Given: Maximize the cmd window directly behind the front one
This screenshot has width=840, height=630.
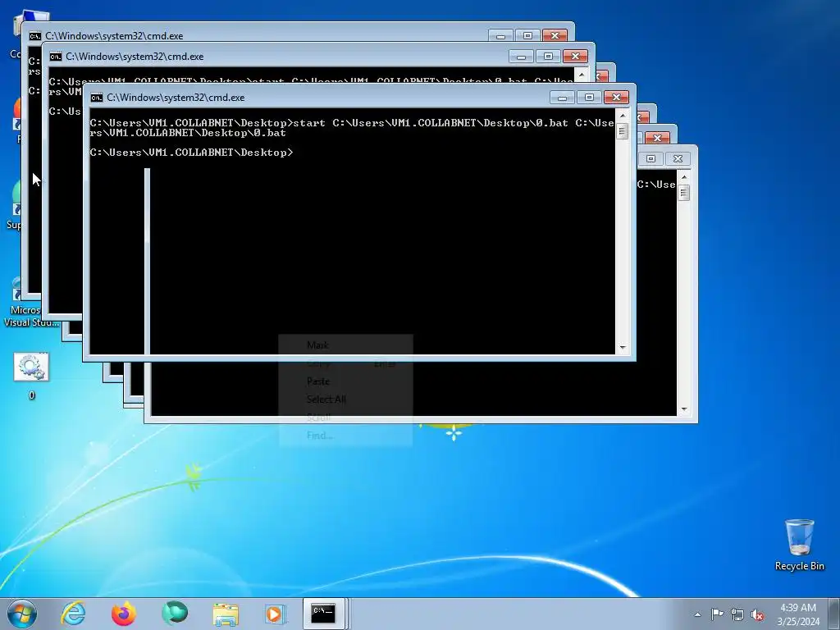Looking at the screenshot, I should click(548, 57).
